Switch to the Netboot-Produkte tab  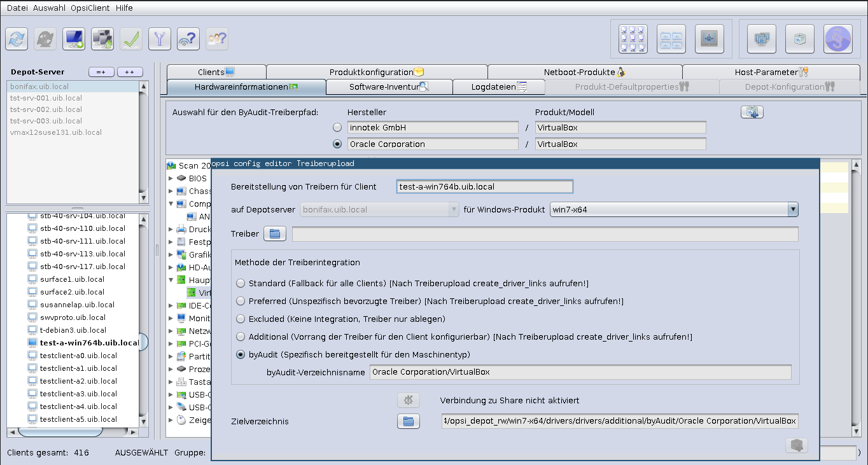pos(585,72)
